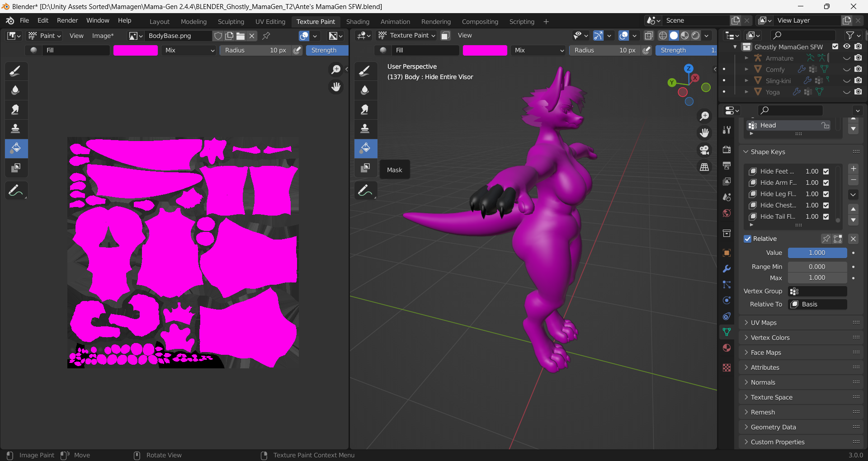Viewport: 868px width, 461px height.
Task: Toggle Ghostly MamaGen SFW collection checkbox
Action: pyautogui.click(x=835, y=47)
